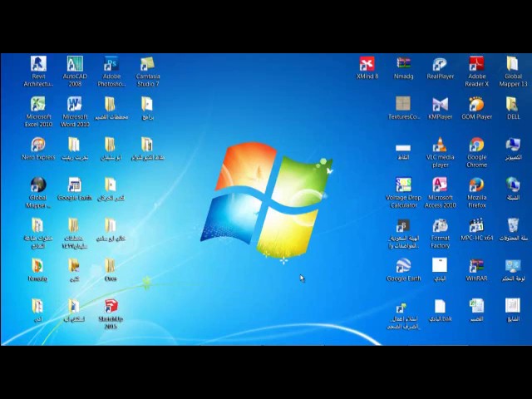The width and height of the screenshot is (532, 399).
Task: Select the GOM Player icon
Action: (476, 108)
